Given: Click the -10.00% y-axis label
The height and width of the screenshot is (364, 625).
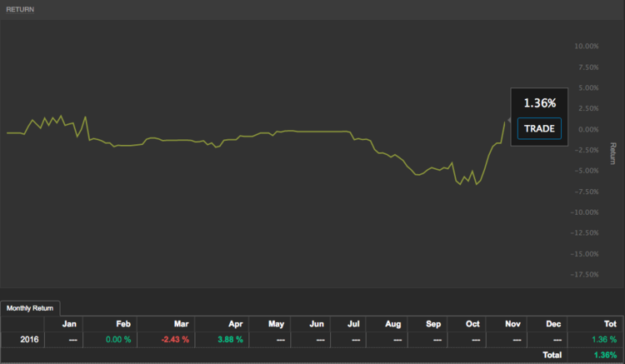Looking at the screenshot, I should (x=584, y=212).
